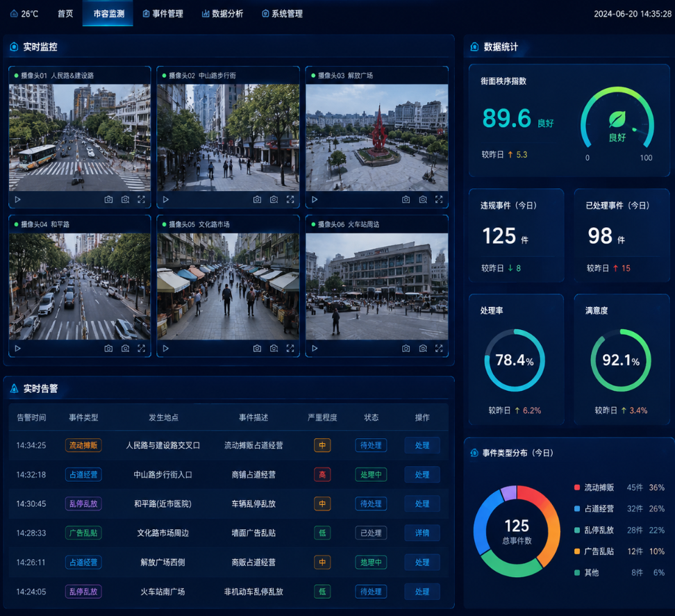The image size is (675, 616).
Task: Open fullscreen for 摄像头01 feed
Action: [x=141, y=199]
